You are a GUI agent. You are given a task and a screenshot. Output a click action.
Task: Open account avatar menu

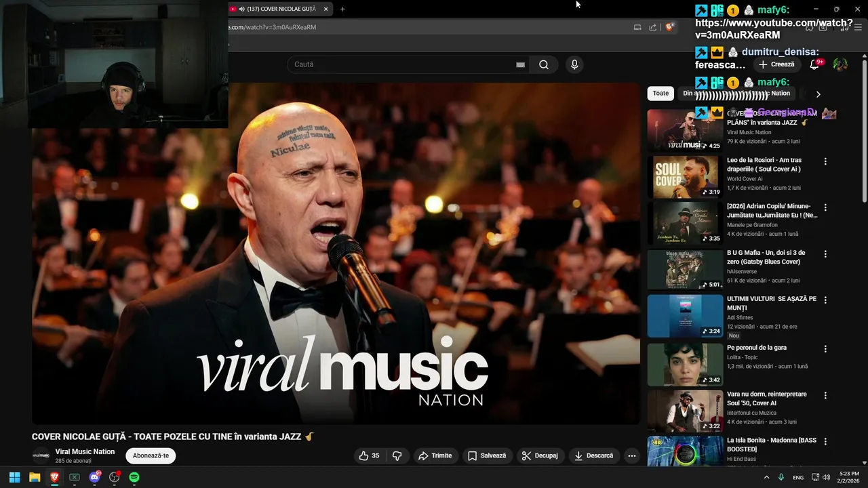(x=840, y=64)
